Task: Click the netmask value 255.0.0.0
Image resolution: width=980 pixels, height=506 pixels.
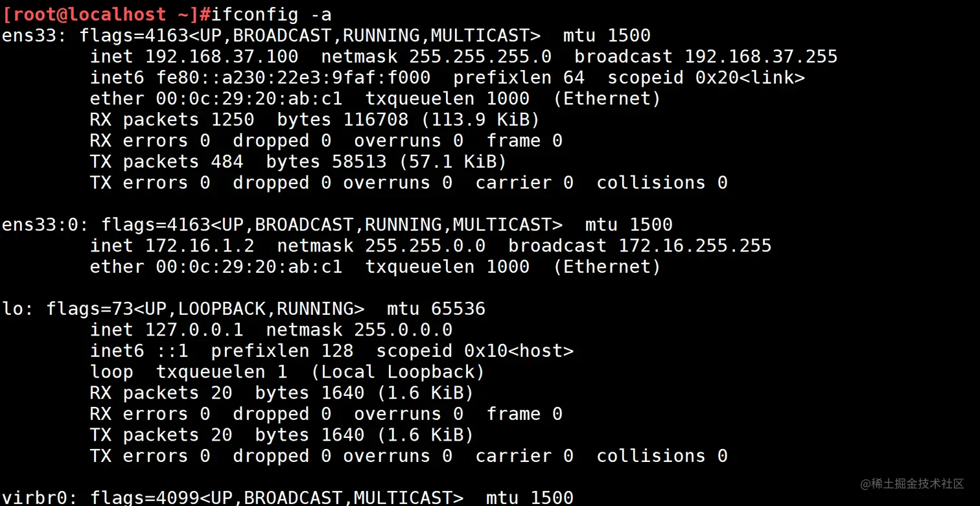Action: click(403, 330)
